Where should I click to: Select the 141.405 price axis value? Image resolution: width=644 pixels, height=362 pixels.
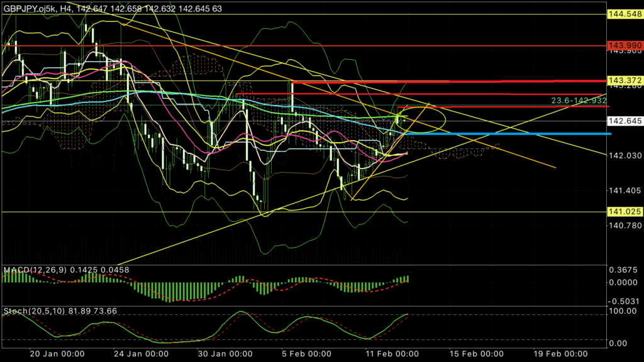pos(625,190)
